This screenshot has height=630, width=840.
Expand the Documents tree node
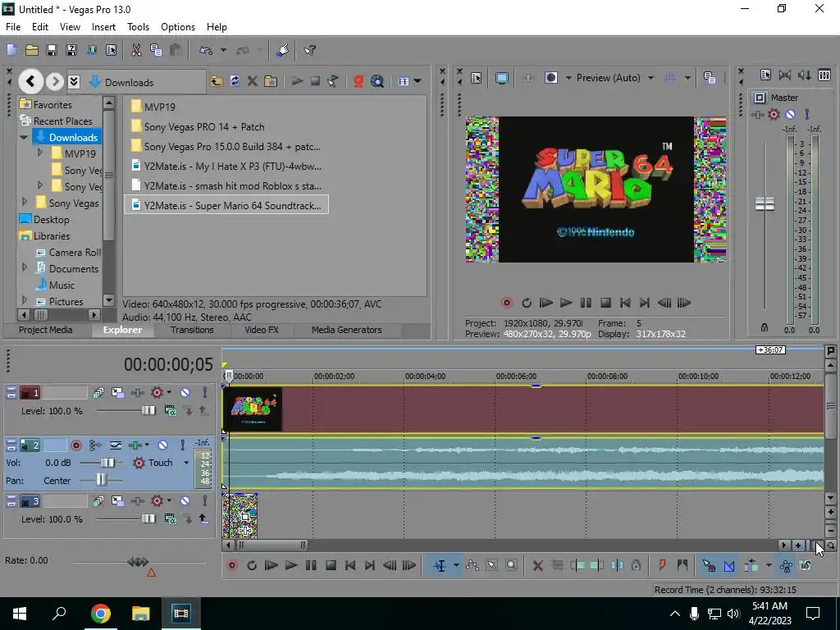[24, 267]
